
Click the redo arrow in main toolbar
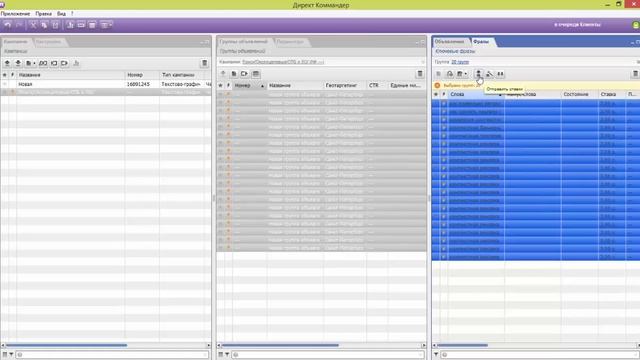point(18,25)
